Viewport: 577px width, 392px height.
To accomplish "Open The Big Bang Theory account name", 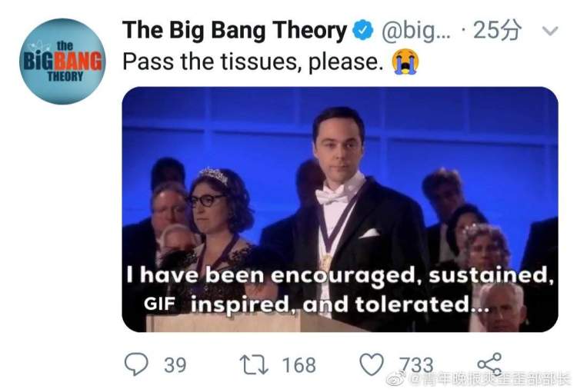I will [235, 30].
